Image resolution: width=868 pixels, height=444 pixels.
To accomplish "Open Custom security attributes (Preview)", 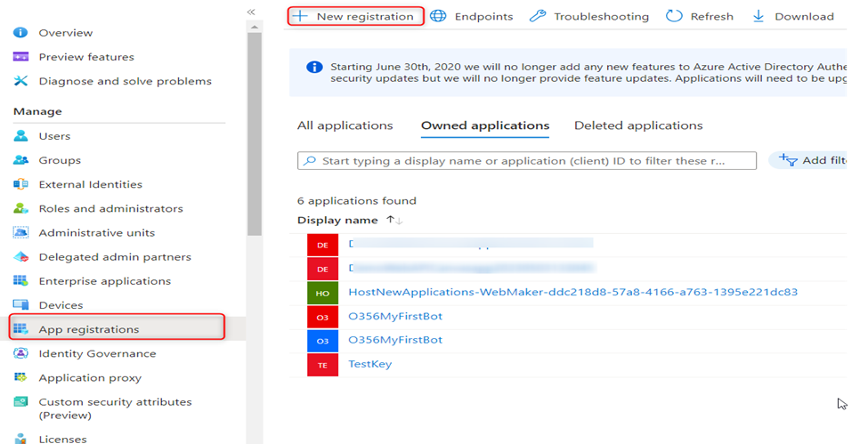I will pyautogui.click(x=117, y=408).
